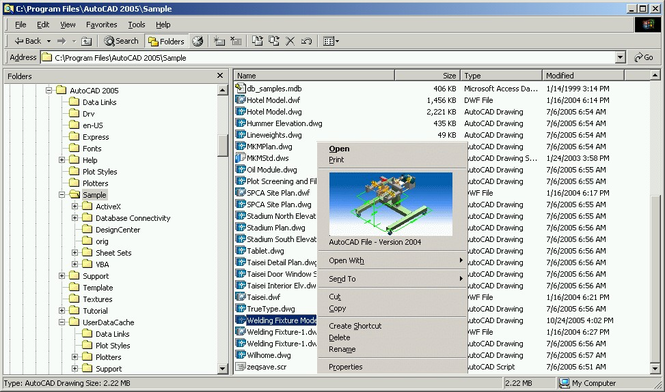Select Tablet.dwg file
Image resolution: width=665 pixels, height=392 pixels.
pyautogui.click(x=265, y=251)
